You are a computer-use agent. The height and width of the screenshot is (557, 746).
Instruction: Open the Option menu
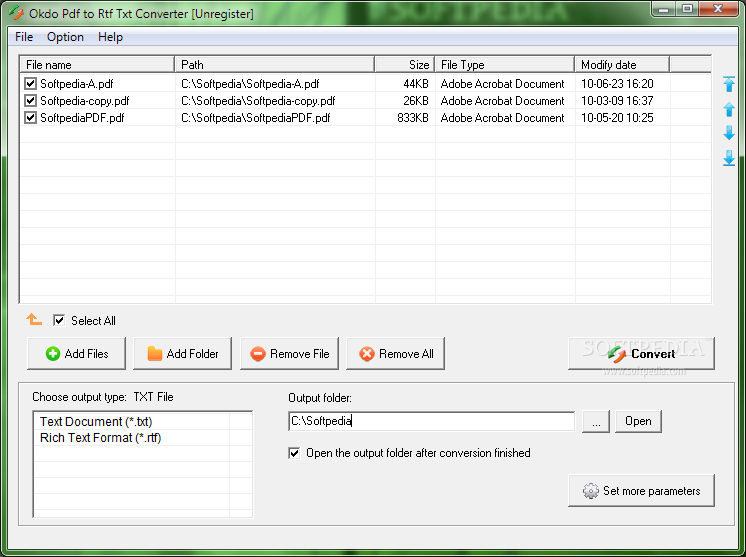(x=65, y=37)
